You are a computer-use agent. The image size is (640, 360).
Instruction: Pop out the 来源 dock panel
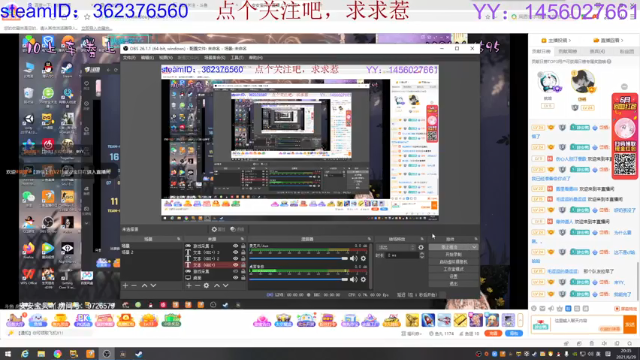click(x=242, y=239)
